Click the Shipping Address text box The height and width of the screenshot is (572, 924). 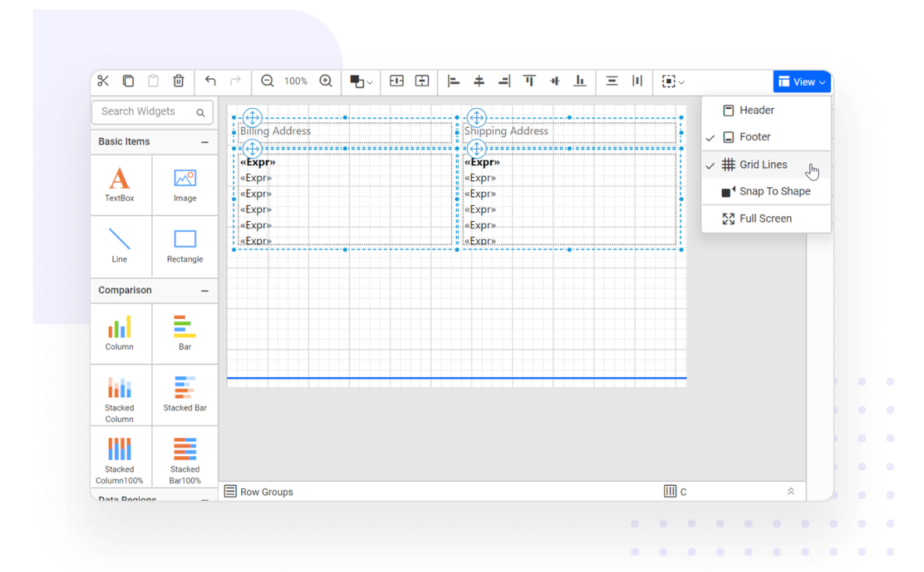pos(569,132)
